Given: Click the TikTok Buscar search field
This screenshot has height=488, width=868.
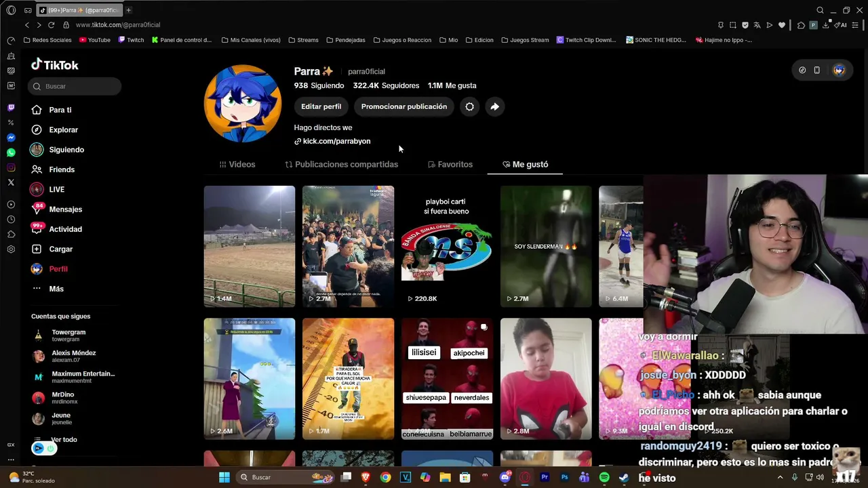Looking at the screenshot, I should (75, 86).
